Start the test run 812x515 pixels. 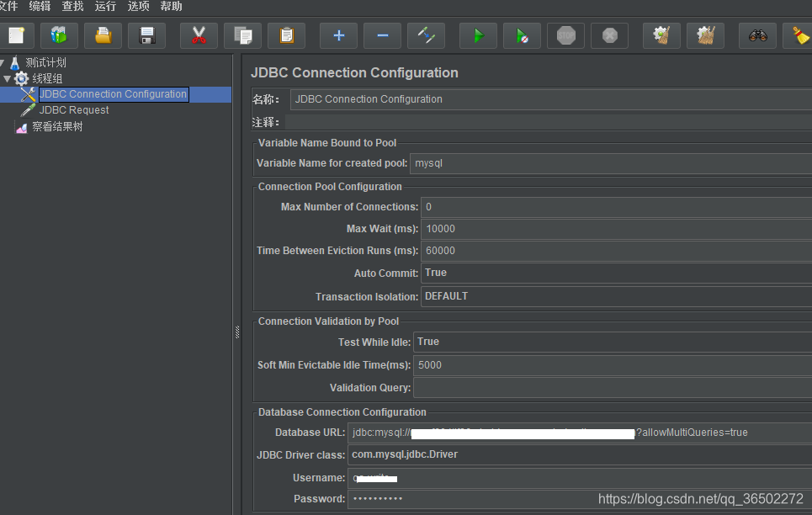[x=478, y=35]
